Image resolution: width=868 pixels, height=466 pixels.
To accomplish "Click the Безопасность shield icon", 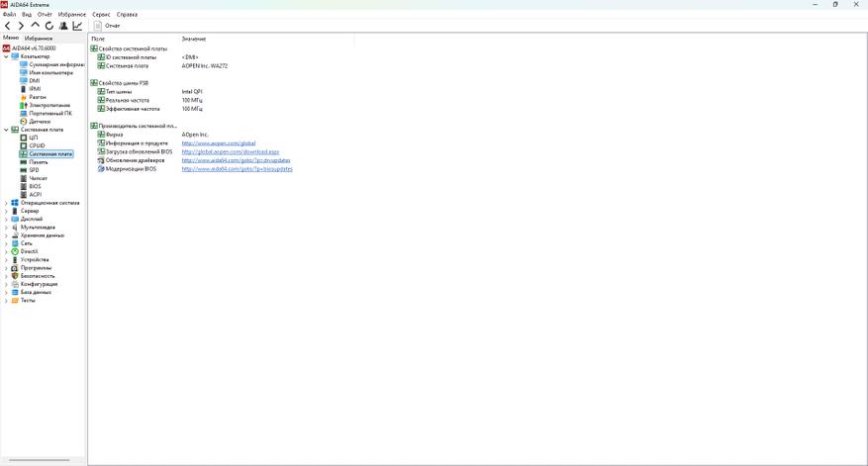I will click(x=15, y=276).
